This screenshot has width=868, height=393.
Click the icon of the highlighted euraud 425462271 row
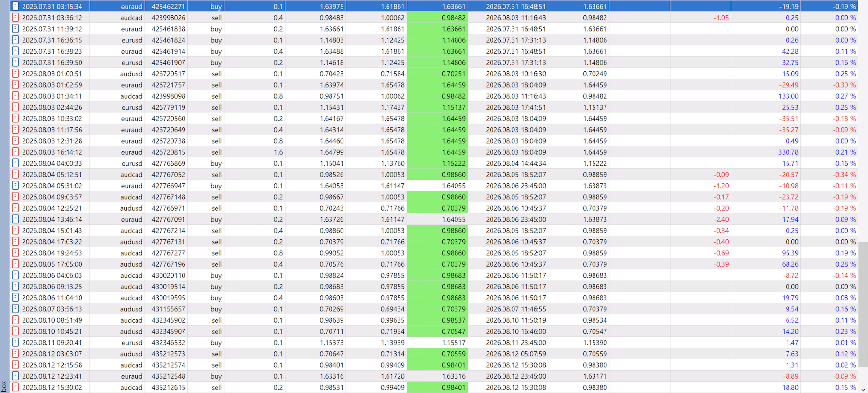coord(15,6)
